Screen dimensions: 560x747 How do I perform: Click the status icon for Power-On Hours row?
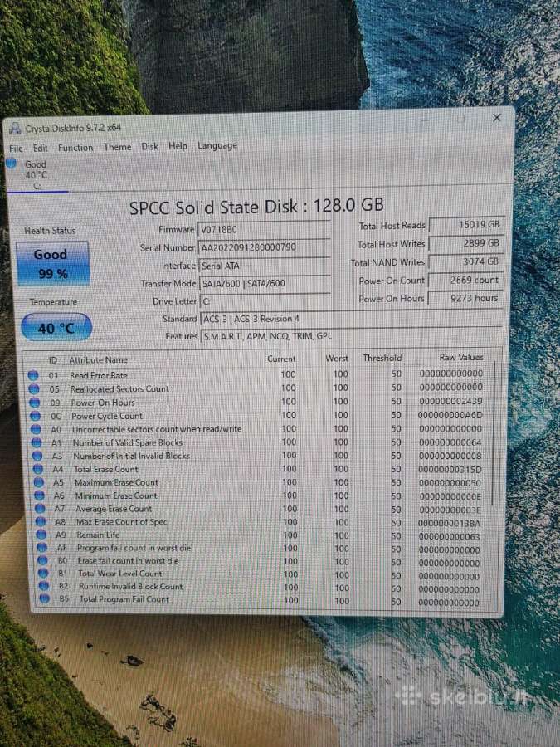[35, 403]
